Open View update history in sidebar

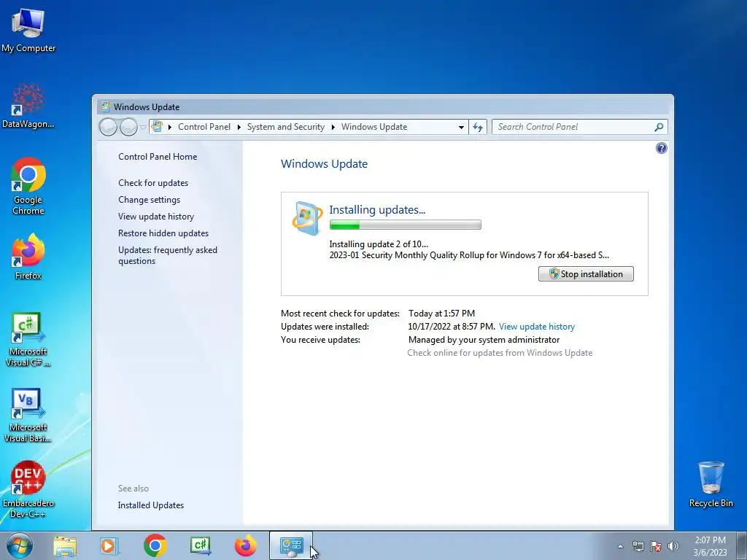pyautogui.click(x=156, y=216)
